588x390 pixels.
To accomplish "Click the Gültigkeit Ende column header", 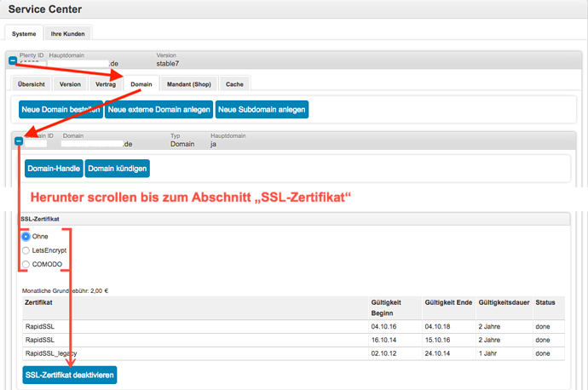I will (x=449, y=308).
